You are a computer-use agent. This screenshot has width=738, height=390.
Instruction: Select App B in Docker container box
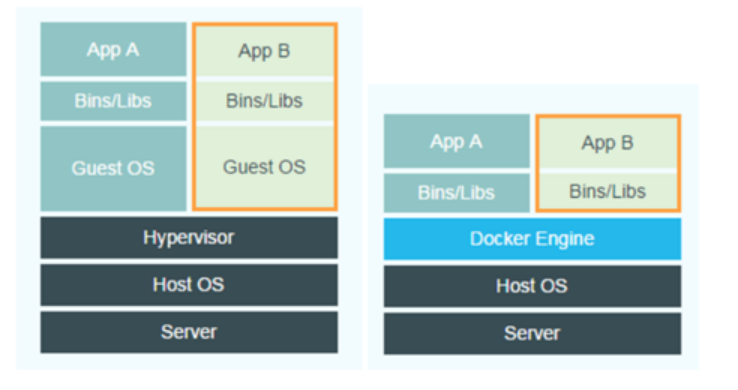pos(608,143)
